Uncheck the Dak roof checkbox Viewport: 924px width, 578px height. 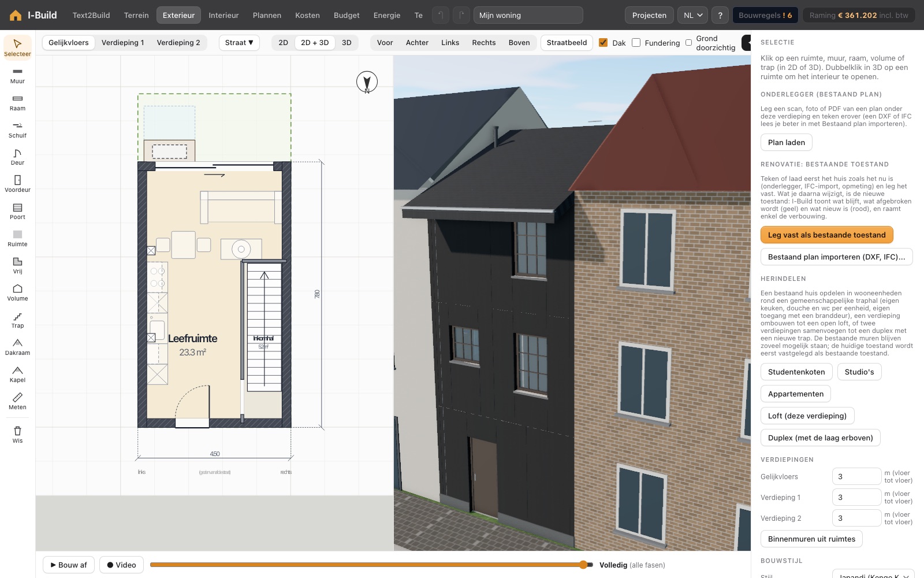[603, 42]
